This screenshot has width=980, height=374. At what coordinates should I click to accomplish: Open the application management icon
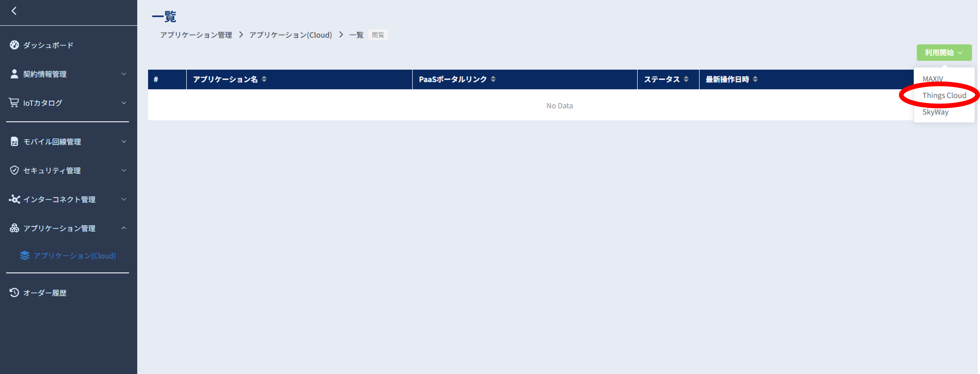(14, 228)
